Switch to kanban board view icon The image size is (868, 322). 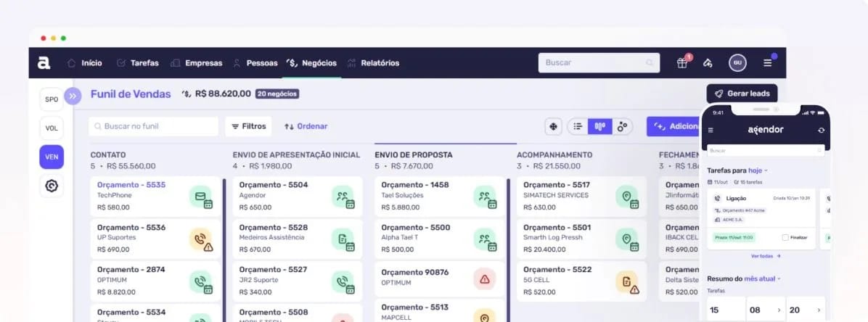(600, 127)
